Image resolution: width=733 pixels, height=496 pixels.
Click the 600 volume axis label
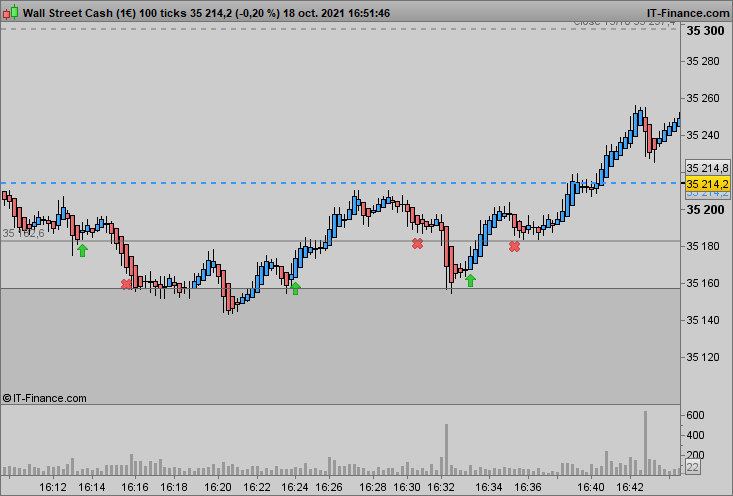pyautogui.click(x=695, y=415)
